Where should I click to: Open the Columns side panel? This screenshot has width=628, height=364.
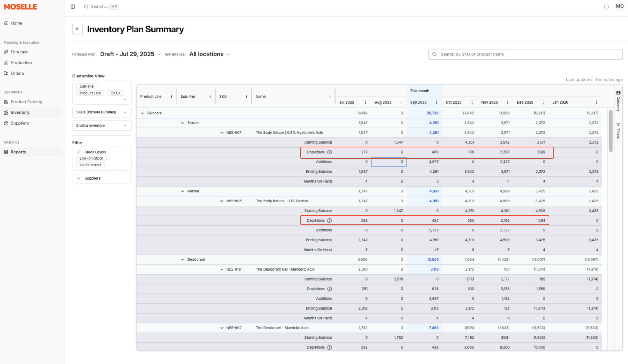(618, 101)
